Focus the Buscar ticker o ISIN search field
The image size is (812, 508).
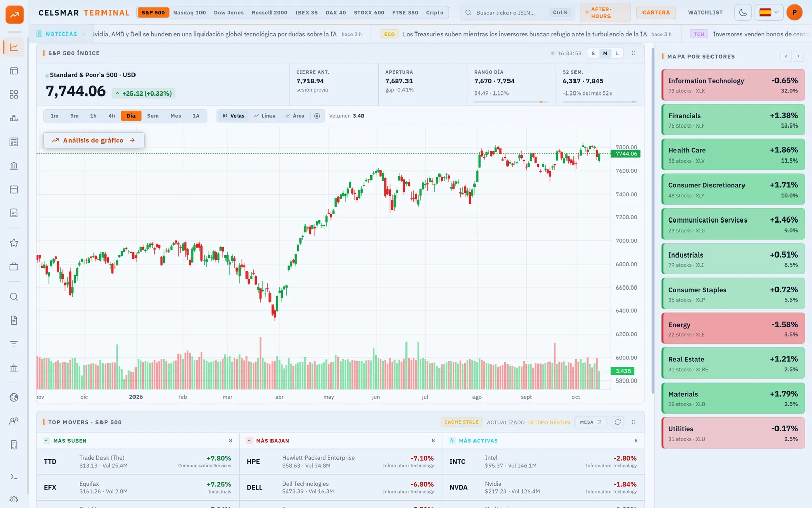point(517,13)
